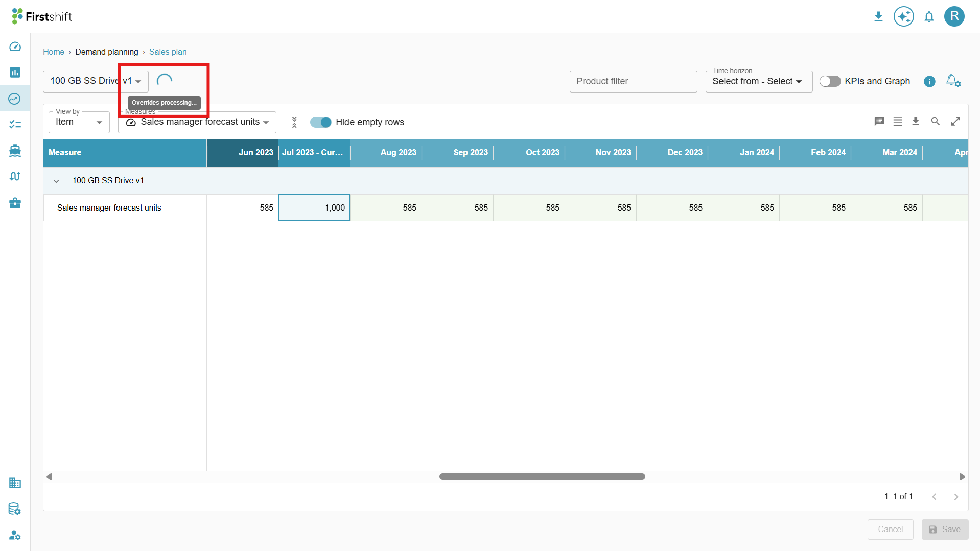Click the scroll left arrow
Viewport: 980px width, 551px height.
(50, 476)
